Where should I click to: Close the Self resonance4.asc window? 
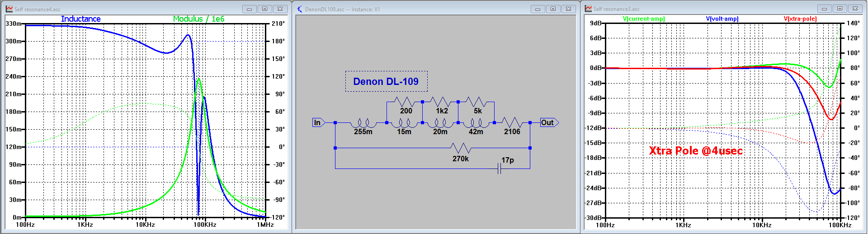click(280, 9)
